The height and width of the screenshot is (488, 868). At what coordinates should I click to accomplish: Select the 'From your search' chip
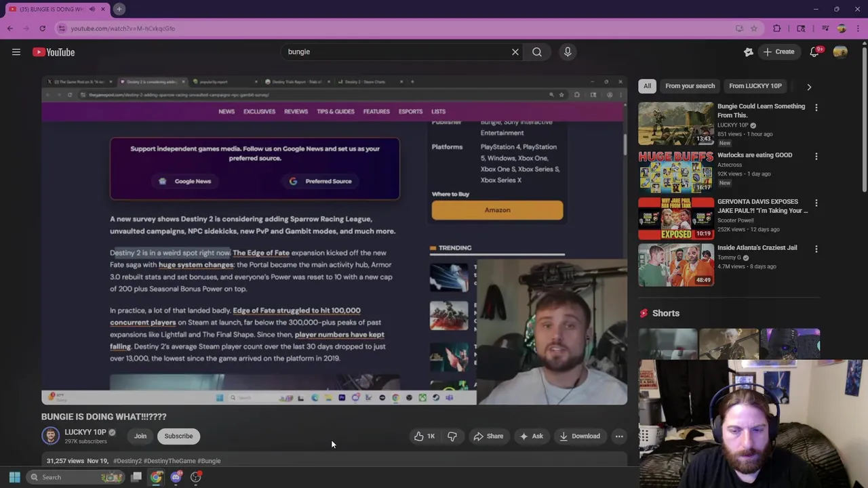690,86
